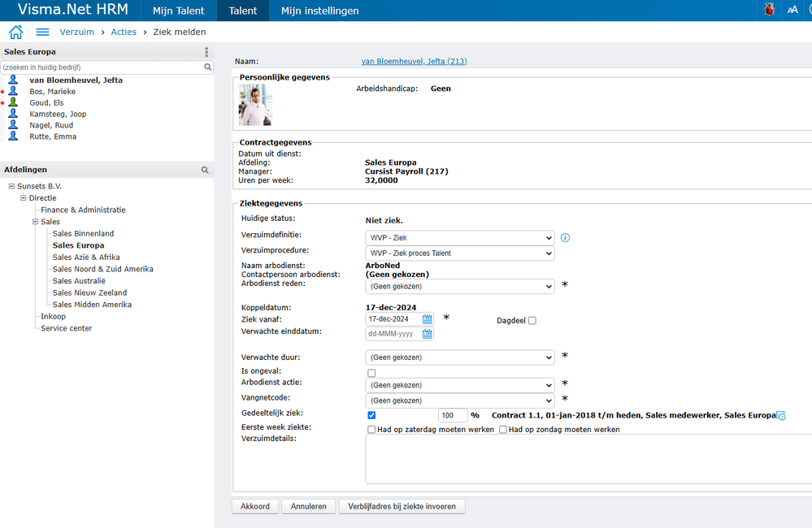Tick the Dagdeel checkbox
The image size is (812, 528).
click(x=532, y=321)
